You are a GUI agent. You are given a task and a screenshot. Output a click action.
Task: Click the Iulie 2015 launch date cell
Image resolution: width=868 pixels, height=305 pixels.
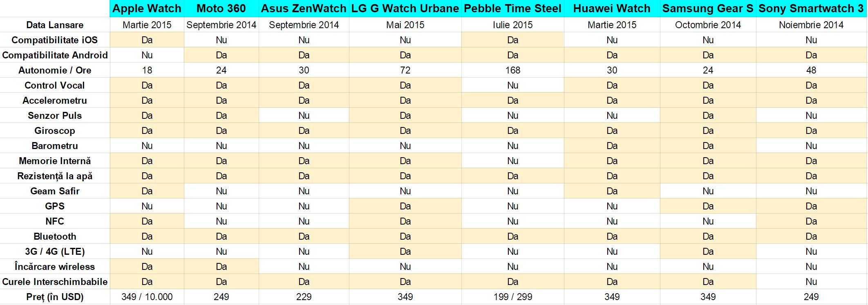[x=512, y=25]
